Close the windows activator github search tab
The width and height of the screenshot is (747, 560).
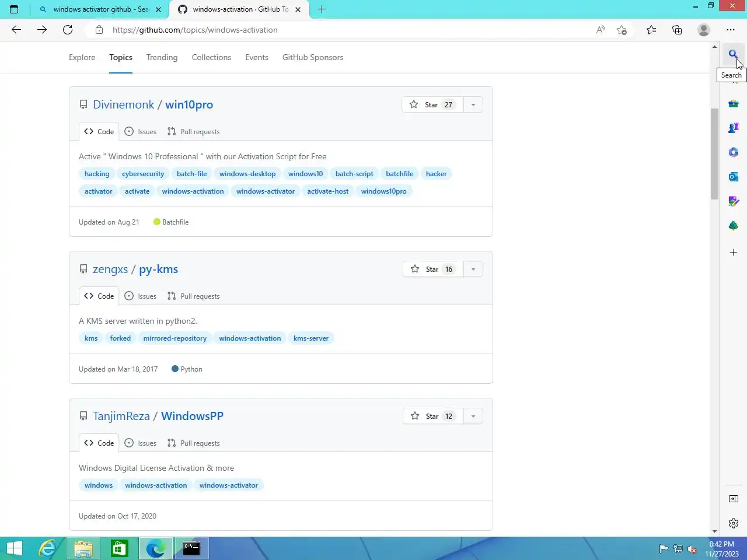tap(158, 9)
